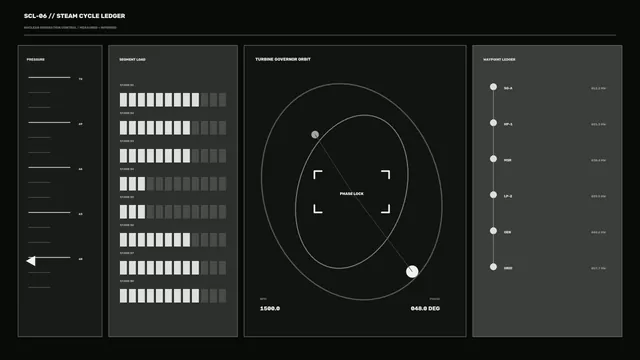The width and height of the screenshot is (640, 360).
Task: Click the SCL-06 // STEAM CYCLE LEDGER title
Action: pyautogui.click(x=74, y=16)
